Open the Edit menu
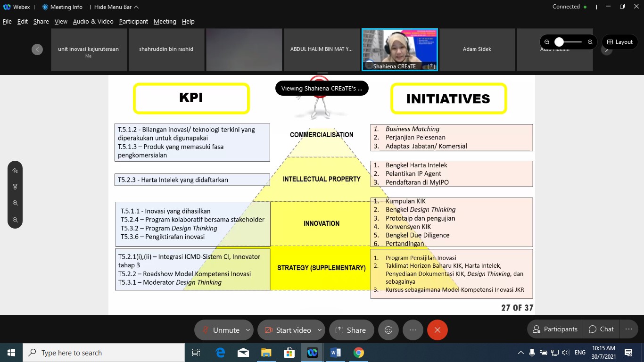 [x=23, y=21]
